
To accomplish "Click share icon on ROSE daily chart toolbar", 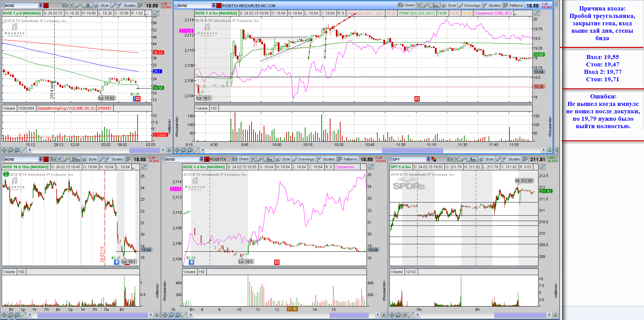I will point(65,5).
